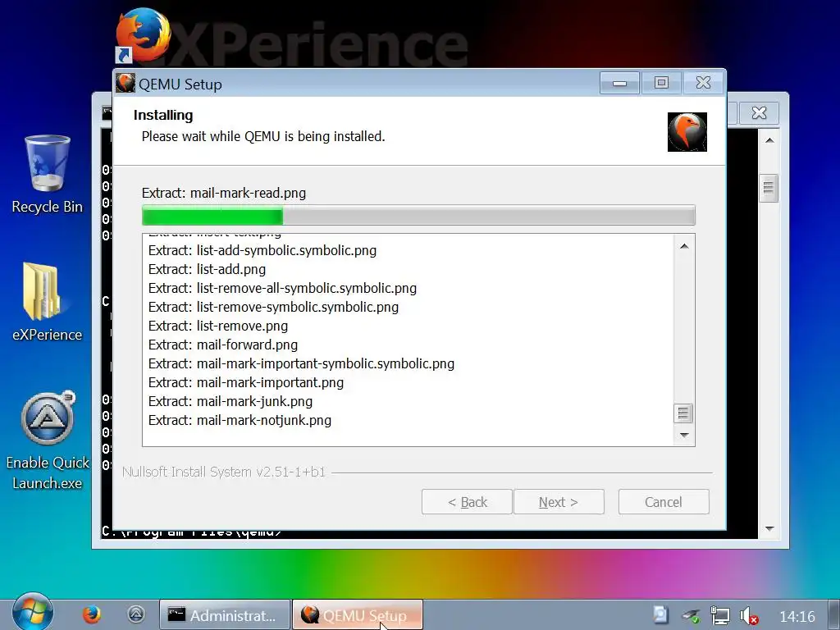Select log line mail-forward.png
The image size is (840, 630).
click(x=223, y=345)
